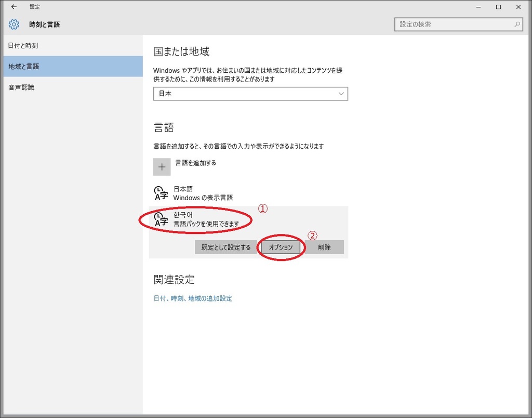Open the country dropdown showing 日本
Image resolution: width=532 pixels, height=418 pixels.
[251, 94]
